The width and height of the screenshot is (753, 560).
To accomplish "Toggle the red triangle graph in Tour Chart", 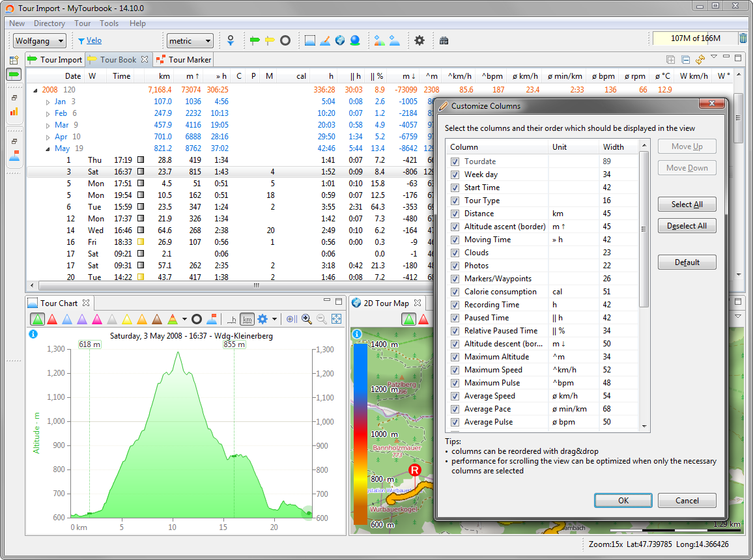I will [x=52, y=319].
